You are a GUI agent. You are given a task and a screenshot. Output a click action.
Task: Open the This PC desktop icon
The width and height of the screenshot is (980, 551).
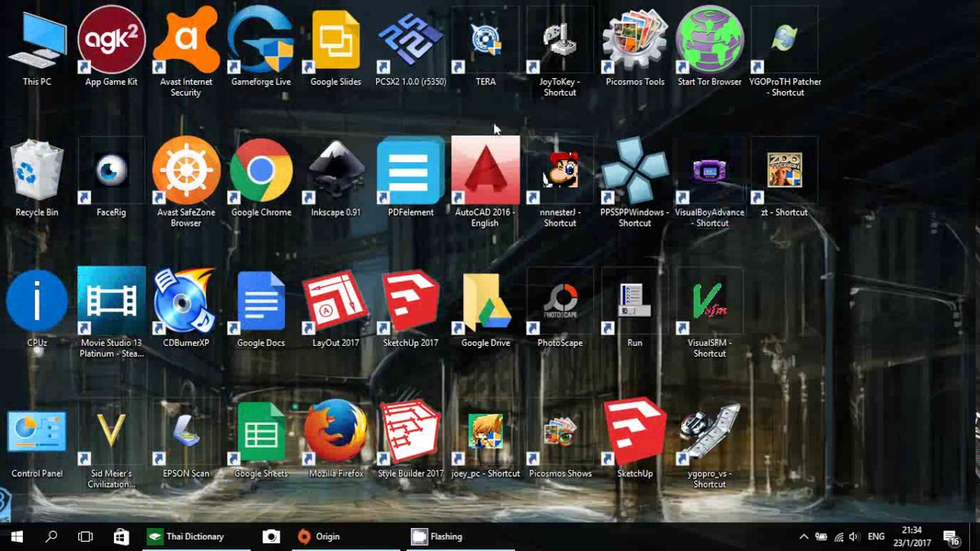click(x=37, y=46)
